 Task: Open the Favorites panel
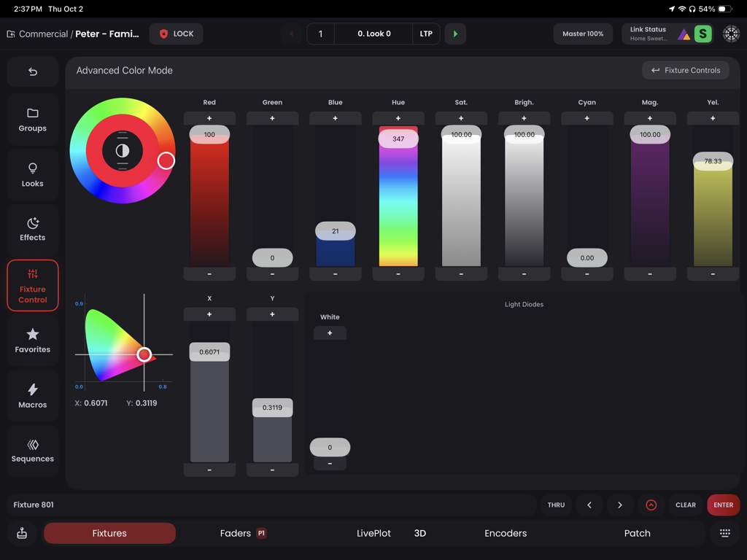pos(32,341)
